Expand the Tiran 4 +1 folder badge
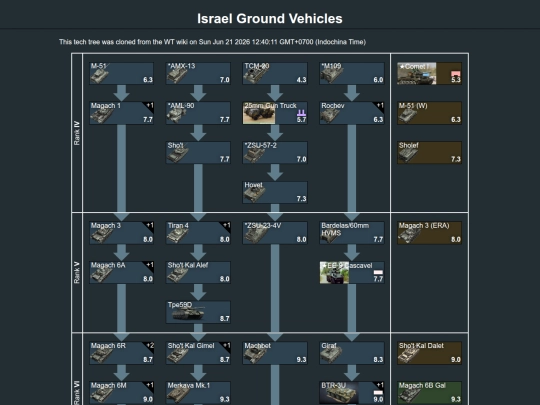This screenshot has width=540, height=405. click(x=226, y=226)
